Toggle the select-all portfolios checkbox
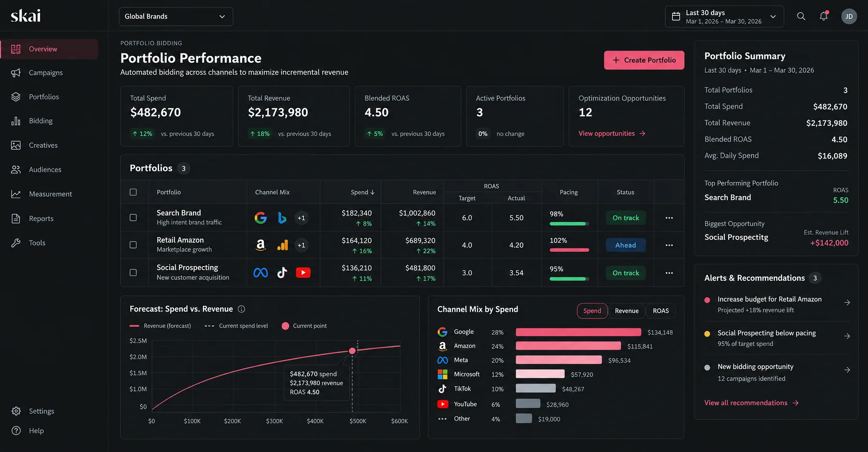868x452 pixels. (133, 192)
